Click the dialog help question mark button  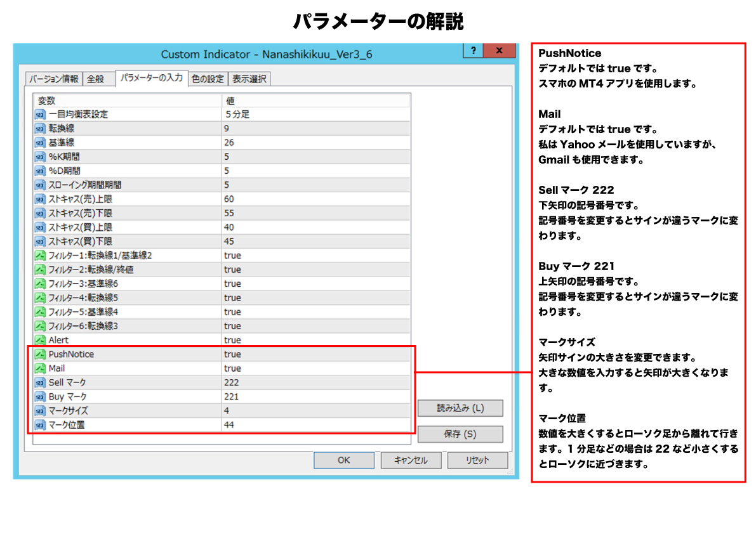coord(473,50)
